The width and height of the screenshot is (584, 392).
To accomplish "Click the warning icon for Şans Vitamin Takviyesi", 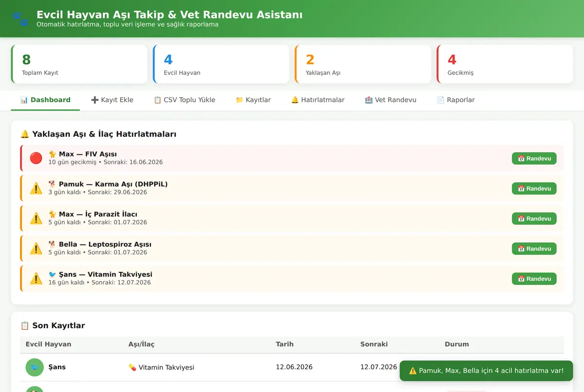I will pyautogui.click(x=36, y=279).
